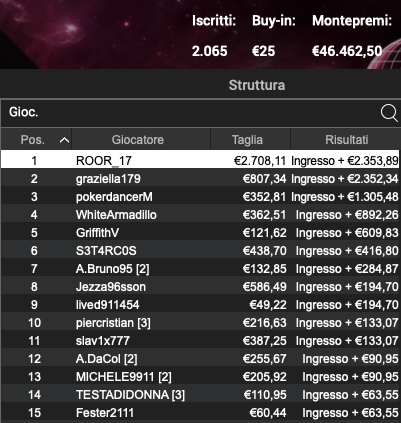Image resolution: width=401 pixels, height=423 pixels.
Task: Toggle Pos. column sort arrow
Action: click(64, 140)
